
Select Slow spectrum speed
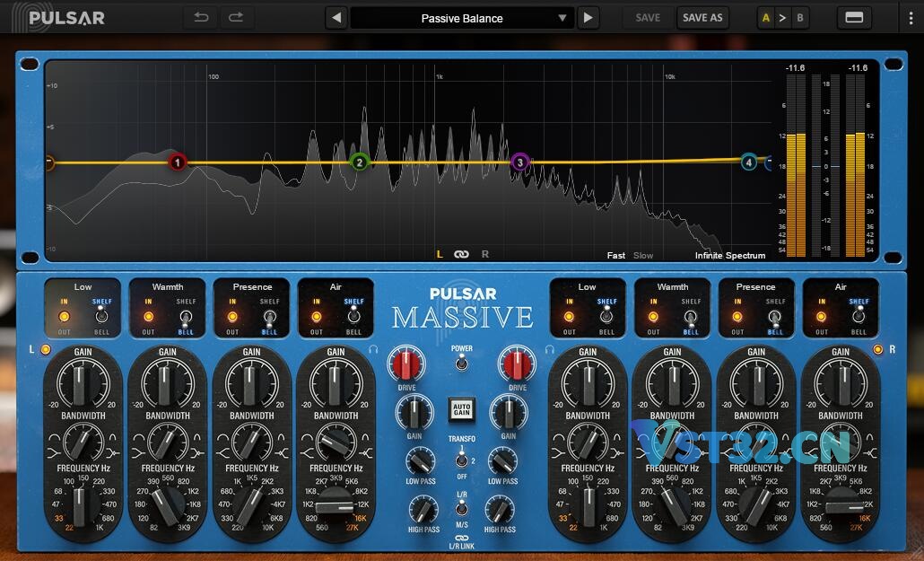643,256
